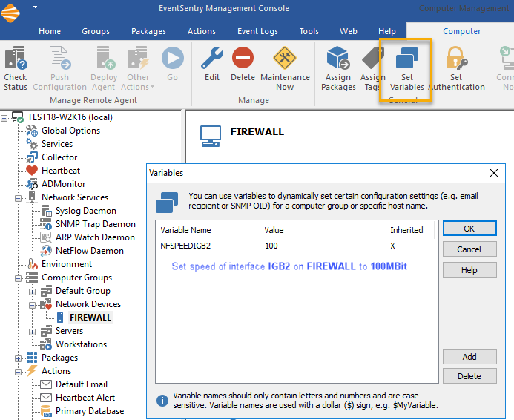
Task: Click Cancel in the Variables dialog
Action: [x=469, y=249]
